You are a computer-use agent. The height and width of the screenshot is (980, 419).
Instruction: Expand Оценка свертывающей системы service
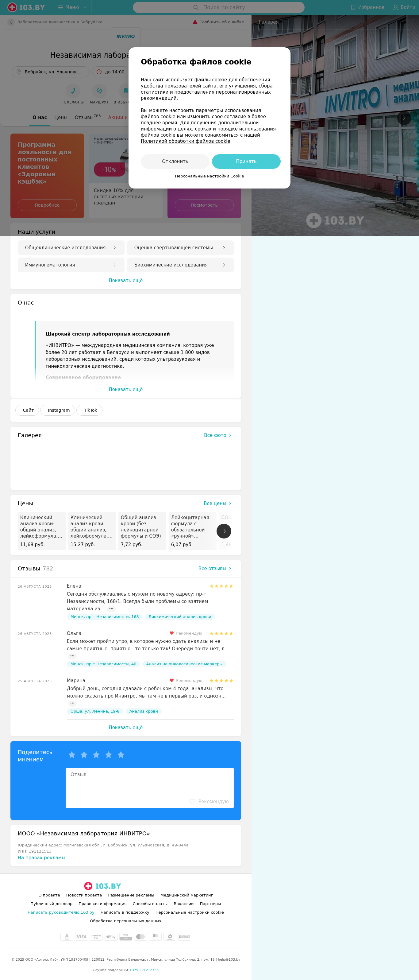(x=180, y=248)
